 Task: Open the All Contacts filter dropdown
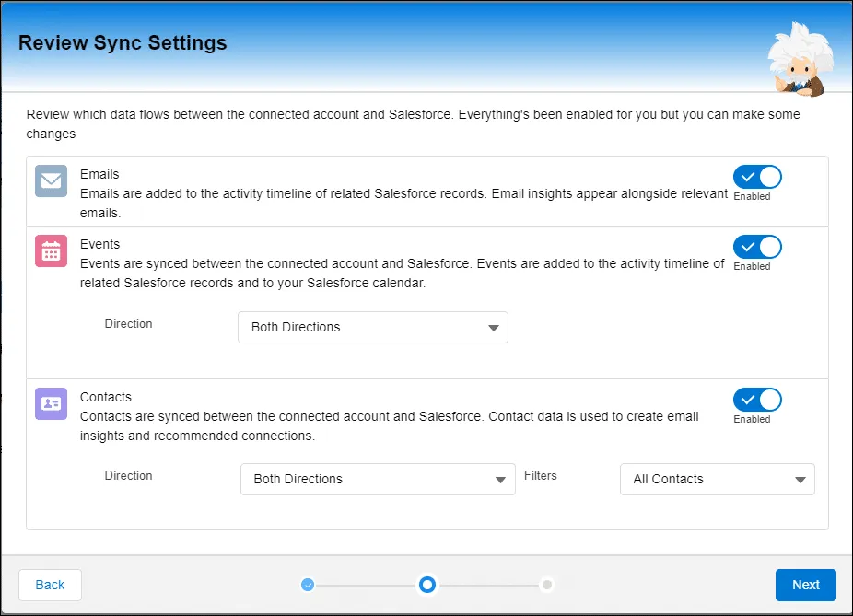coord(717,479)
